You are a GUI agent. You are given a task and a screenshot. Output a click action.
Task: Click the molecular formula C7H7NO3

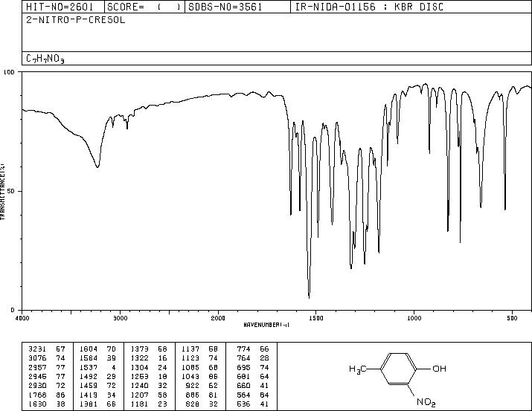(45, 59)
